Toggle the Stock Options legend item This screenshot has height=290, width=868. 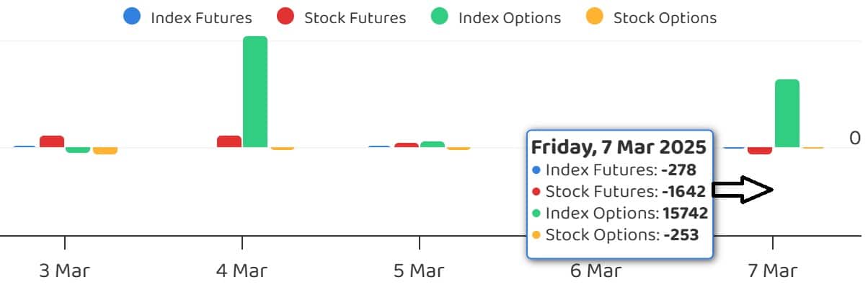(x=651, y=17)
